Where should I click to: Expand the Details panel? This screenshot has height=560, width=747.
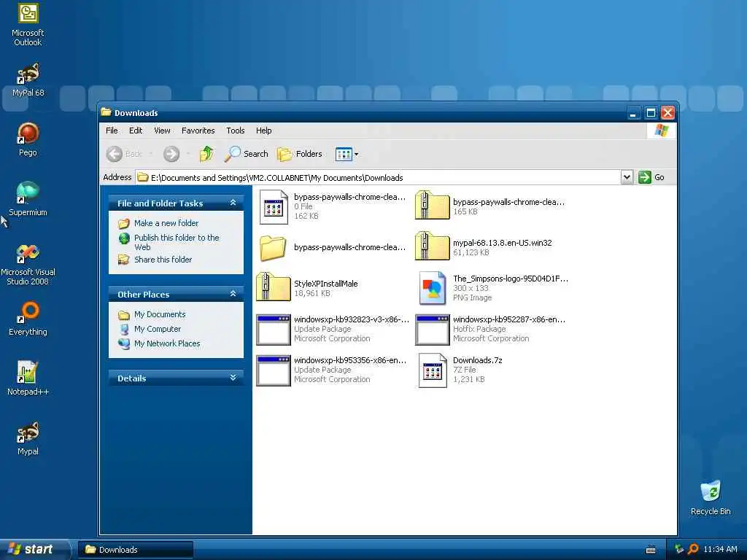pyautogui.click(x=233, y=378)
